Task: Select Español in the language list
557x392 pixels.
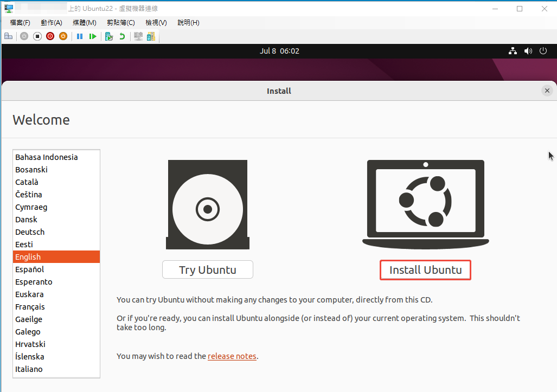Action: pyautogui.click(x=56, y=269)
